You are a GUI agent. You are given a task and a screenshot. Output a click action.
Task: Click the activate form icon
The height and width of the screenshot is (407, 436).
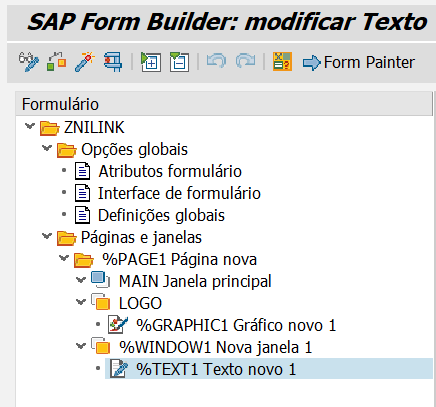56,62
